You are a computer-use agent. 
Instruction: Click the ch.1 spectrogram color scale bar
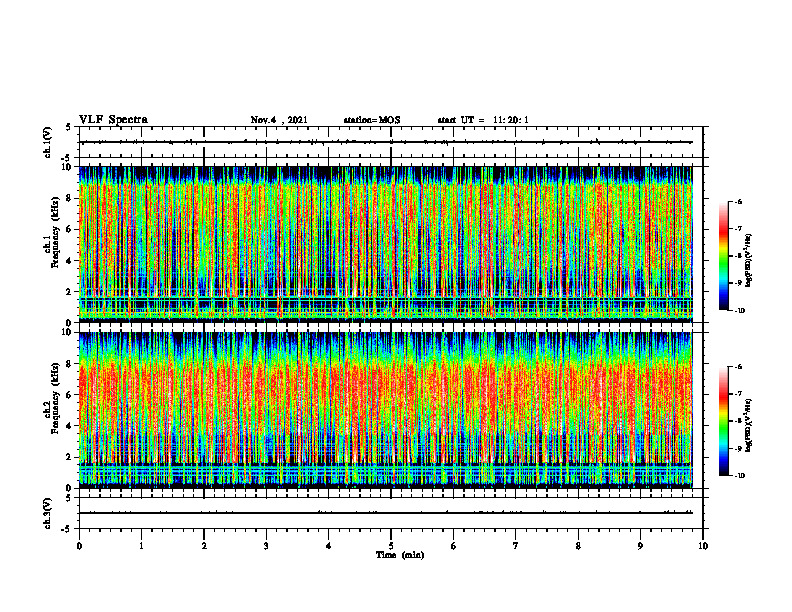pyautogui.click(x=723, y=256)
